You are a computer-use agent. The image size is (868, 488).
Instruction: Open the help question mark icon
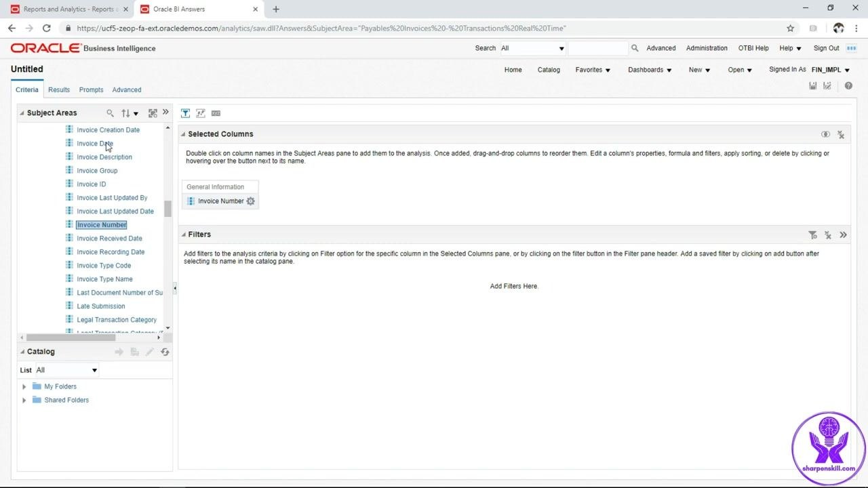(x=848, y=86)
